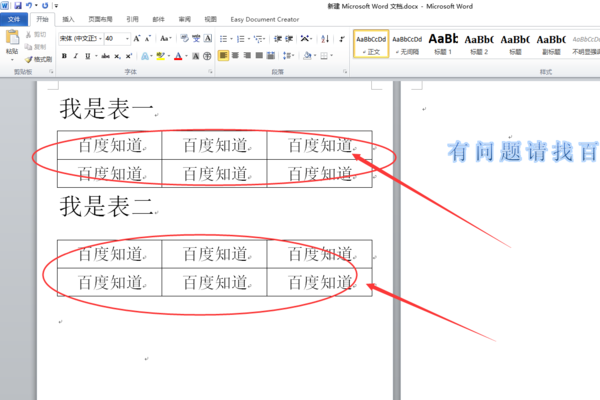Apply the yellow text highlight color
600x400 pixels.
pos(160,56)
